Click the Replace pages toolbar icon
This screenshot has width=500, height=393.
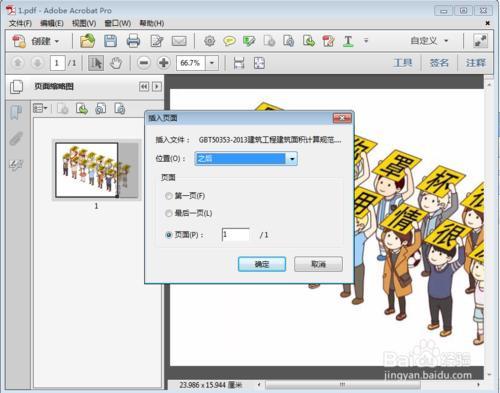(309, 41)
